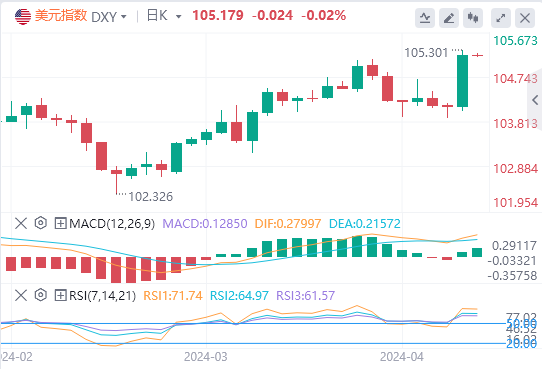Click the RSI3:61.57 value
The image size is (542, 369).
306,296
